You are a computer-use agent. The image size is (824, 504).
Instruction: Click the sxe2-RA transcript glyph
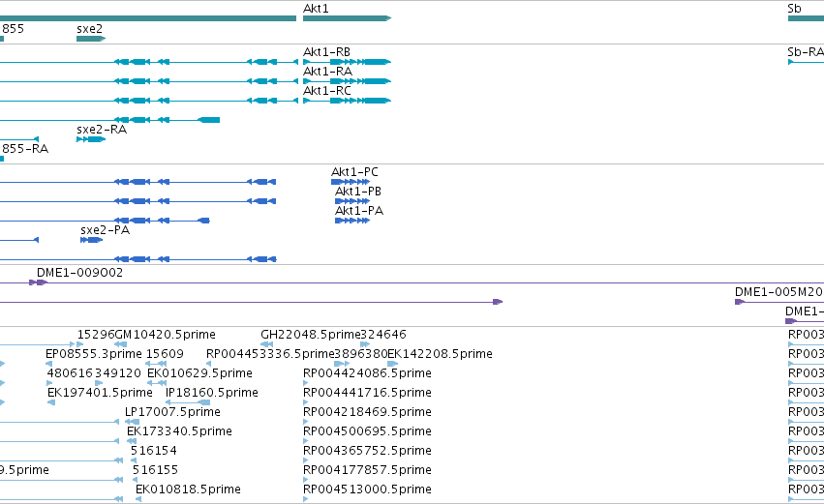coord(91,139)
